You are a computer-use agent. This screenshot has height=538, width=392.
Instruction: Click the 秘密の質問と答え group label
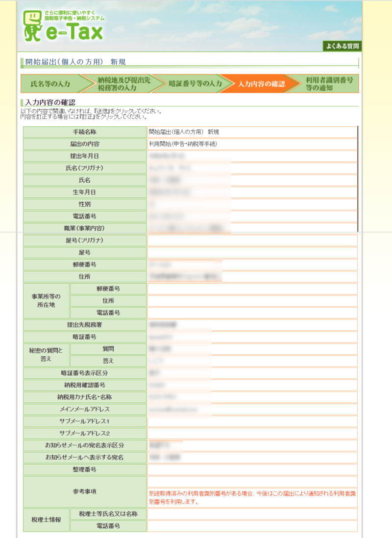(46, 355)
